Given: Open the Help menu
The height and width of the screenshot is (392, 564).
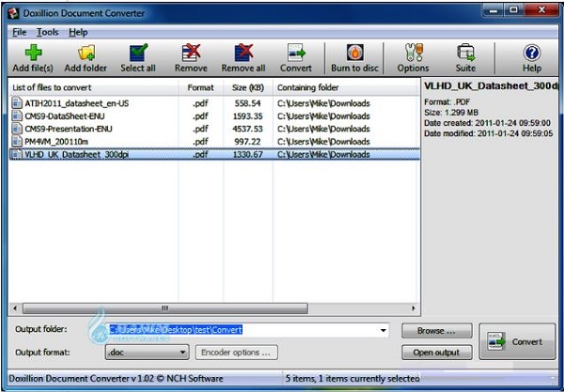Looking at the screenshot, I should click(78, 32).
